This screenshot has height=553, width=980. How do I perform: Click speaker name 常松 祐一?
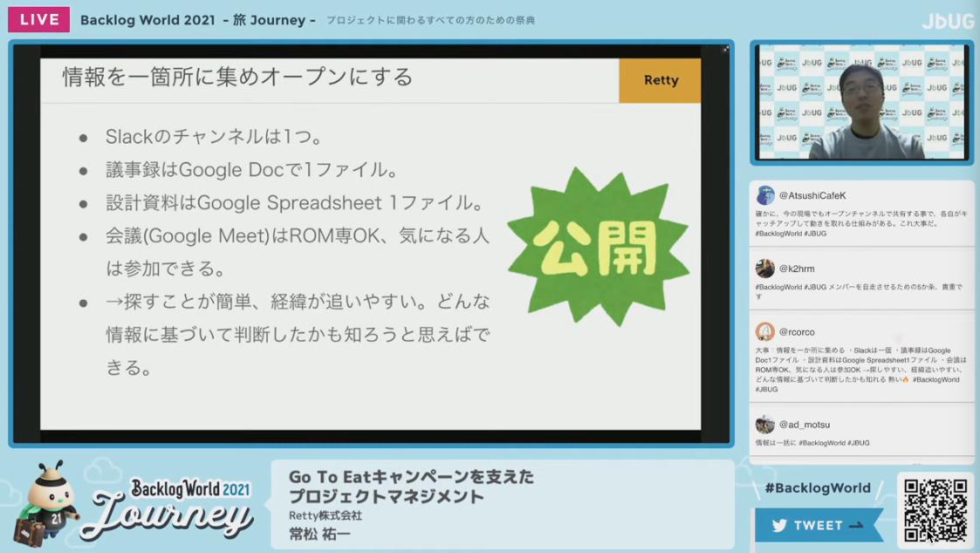319,535
